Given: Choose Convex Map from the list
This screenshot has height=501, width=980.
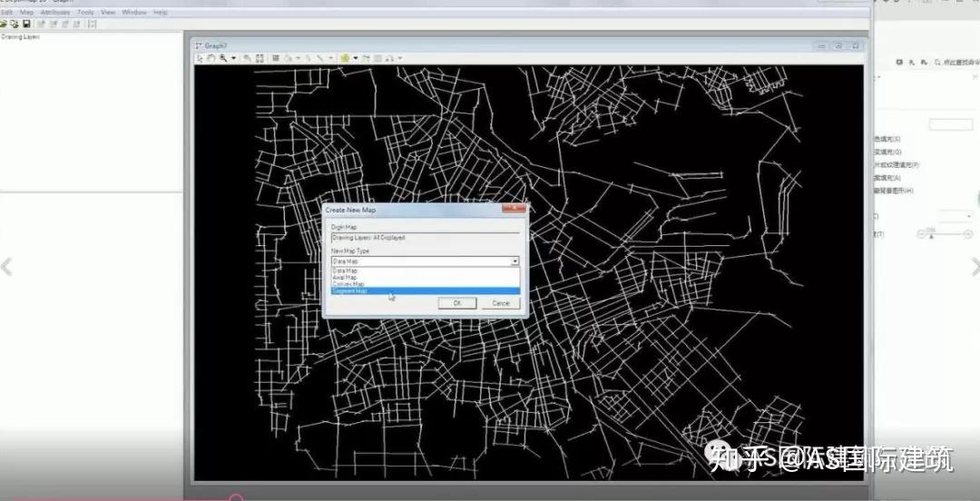Looking at the screenshot, I should point(425,284).
